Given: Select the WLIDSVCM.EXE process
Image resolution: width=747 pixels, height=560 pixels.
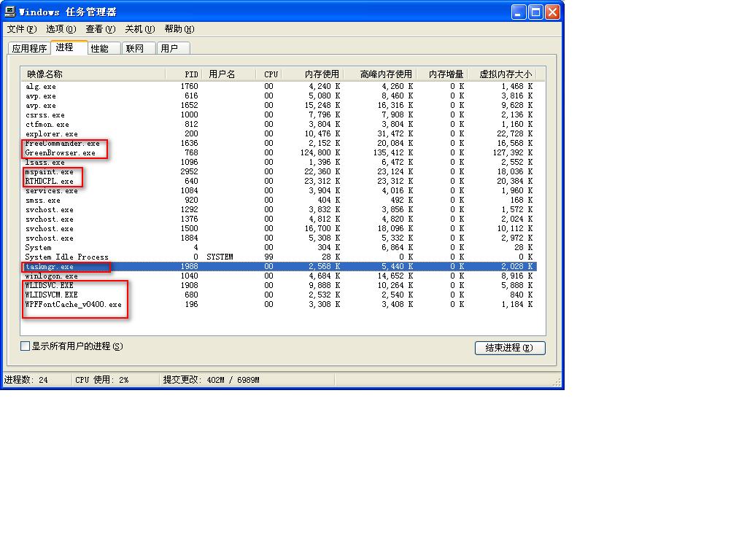Looking at the screenshot, I should (x=279, y=295).
